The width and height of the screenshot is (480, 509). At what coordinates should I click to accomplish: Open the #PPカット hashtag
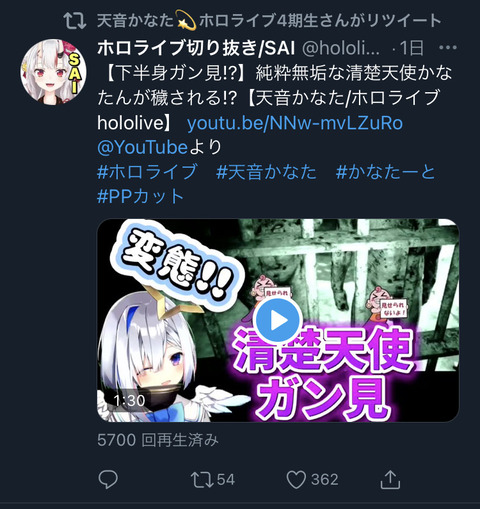(140, 196)
